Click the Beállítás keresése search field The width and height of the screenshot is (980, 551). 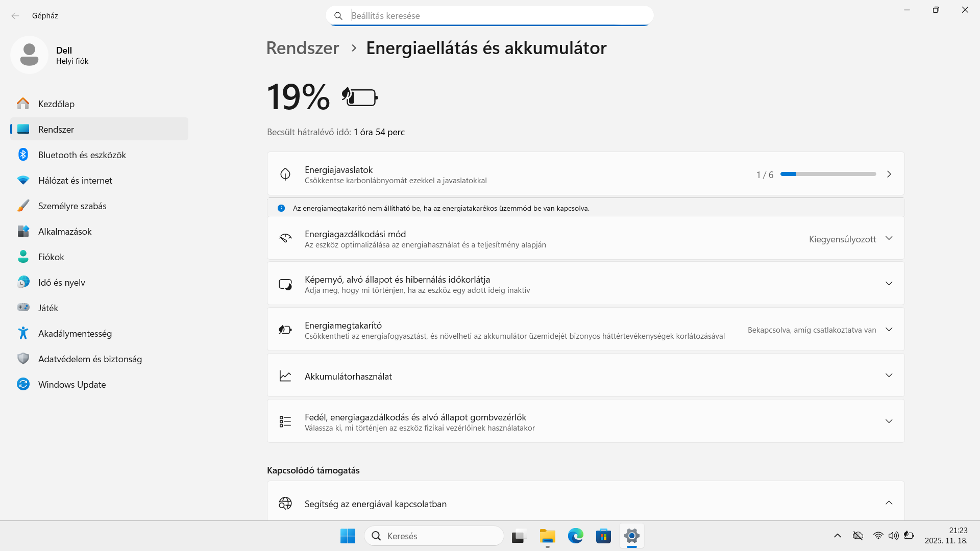(490, 16)
